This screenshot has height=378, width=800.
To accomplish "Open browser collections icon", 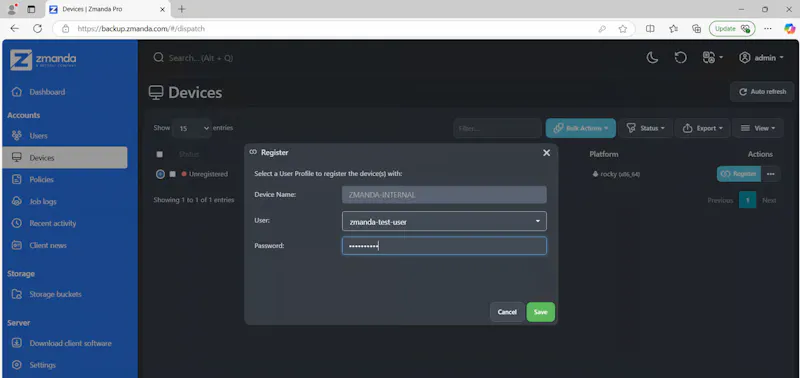I will tap(696, 29).
